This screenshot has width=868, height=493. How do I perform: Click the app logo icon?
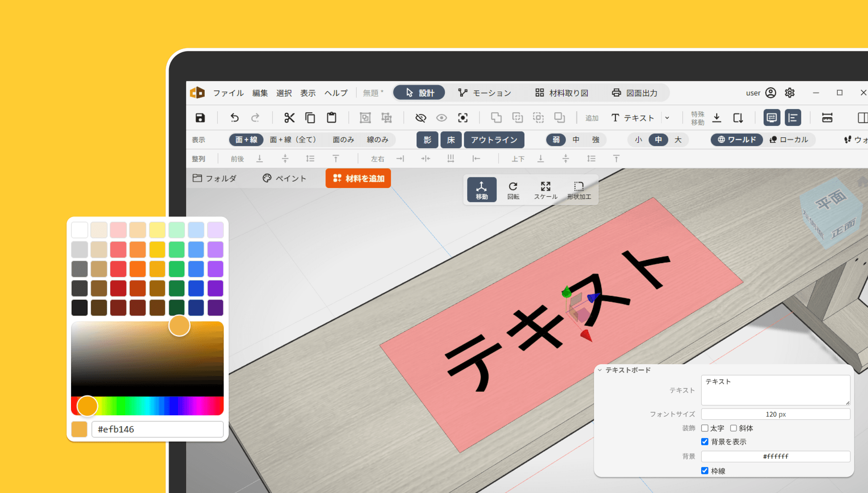click(197, 93)
